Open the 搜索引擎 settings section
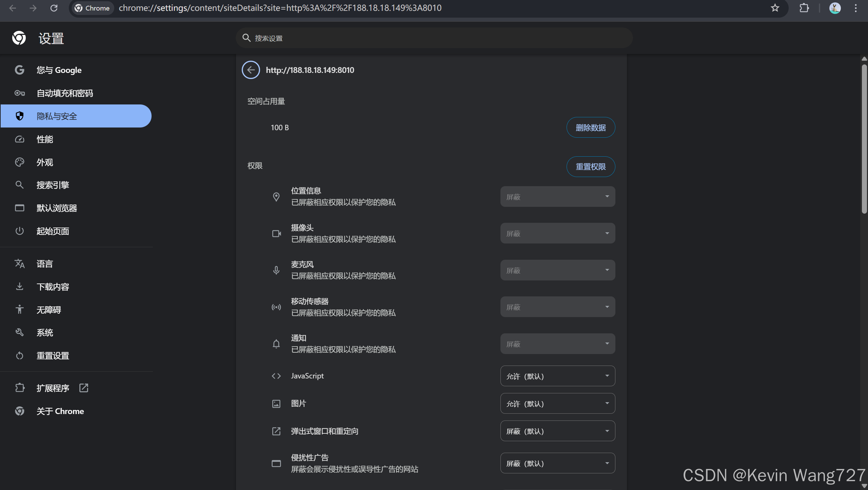The image size is (868, 490). [53, 185]
